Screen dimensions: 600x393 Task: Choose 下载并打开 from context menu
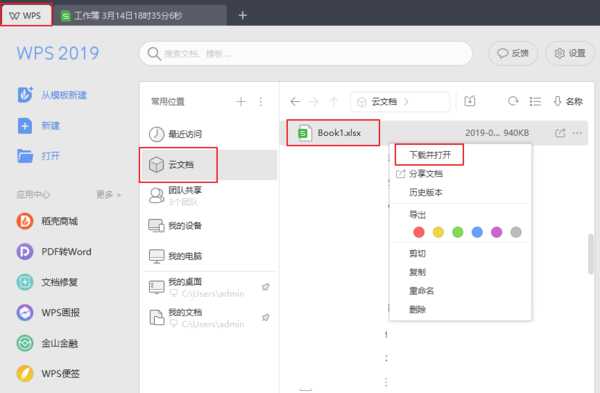429,155
